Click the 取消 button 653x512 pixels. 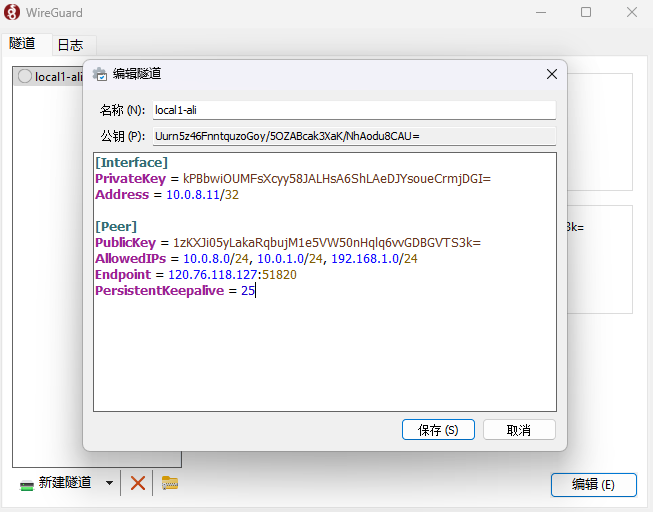pyautogui.click(x=518, y=430)
